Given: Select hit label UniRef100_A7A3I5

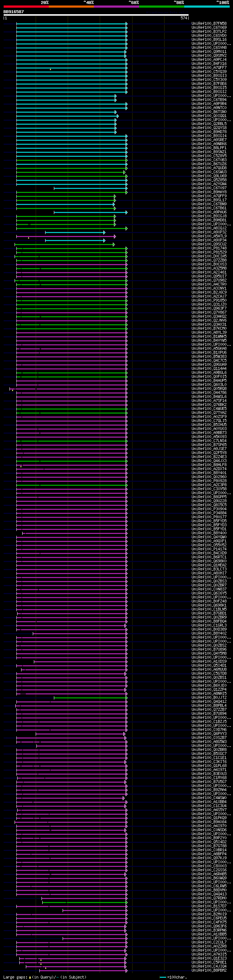Looking at the screenshot, I should click(209, 954).
